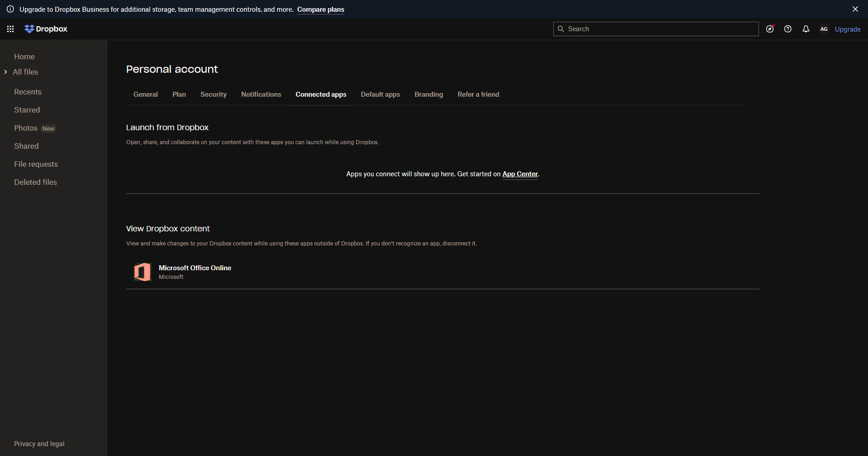Click the search magnifier icon
Image resolution: width=868 pixels, height=456 pixels.
[561, 29]
